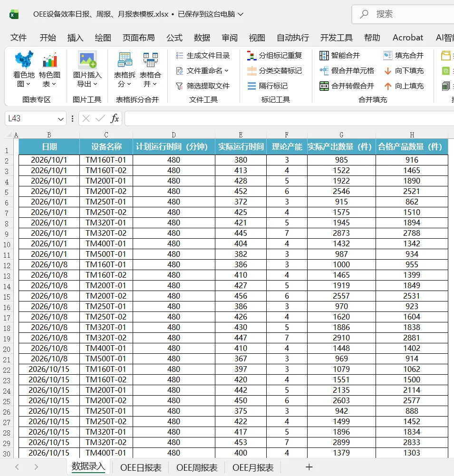This screenshot has height=476, width=454.
Task: Switch to the 开发工具 ribbon tab
Action: click(337, 38)
